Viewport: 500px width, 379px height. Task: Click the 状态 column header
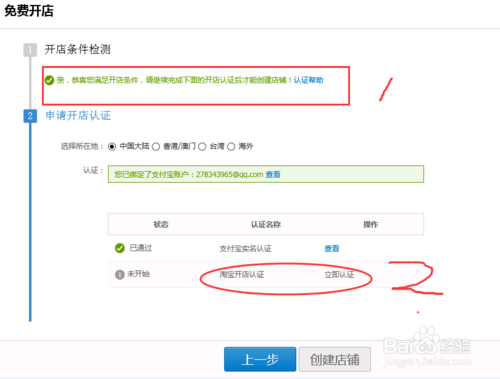pos(161,224)
